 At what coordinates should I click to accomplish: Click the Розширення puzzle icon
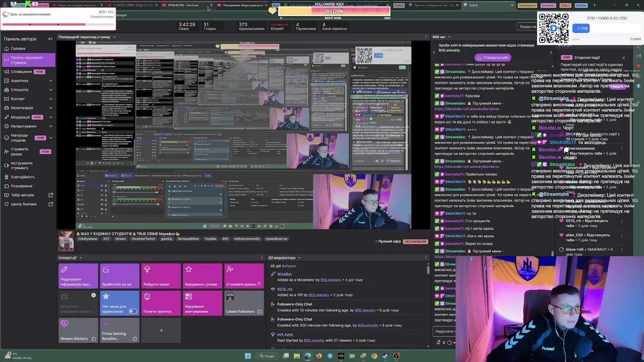click(x=6, y=186)
